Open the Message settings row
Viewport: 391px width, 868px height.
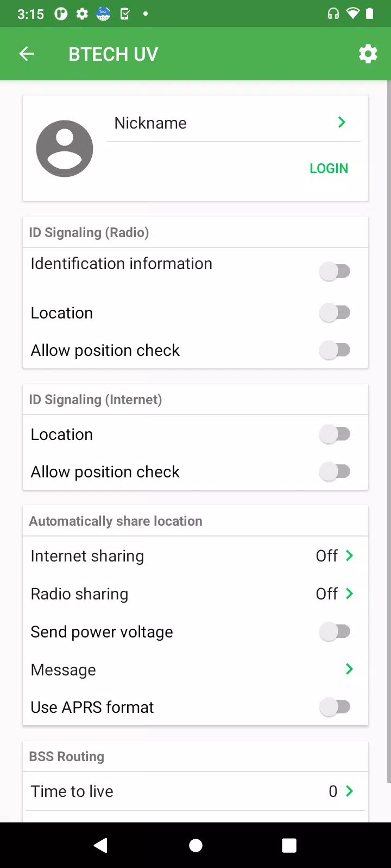click(x=195, y=669)
